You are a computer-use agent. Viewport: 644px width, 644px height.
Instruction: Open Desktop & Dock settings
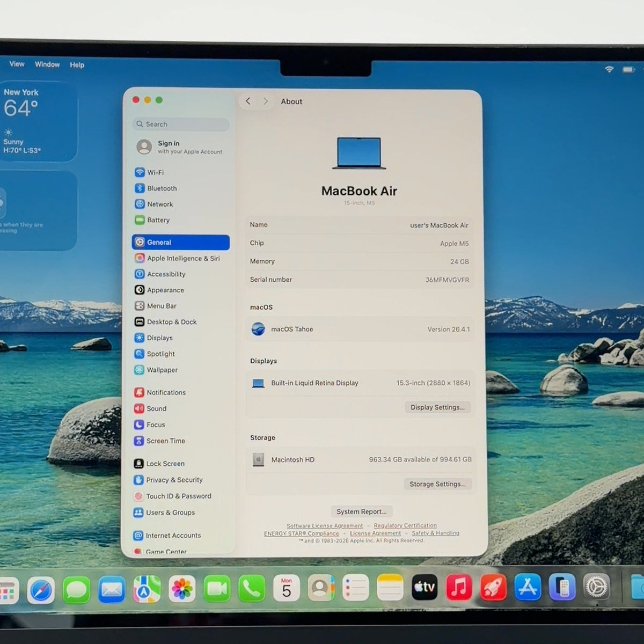click(x=165, y=322)
